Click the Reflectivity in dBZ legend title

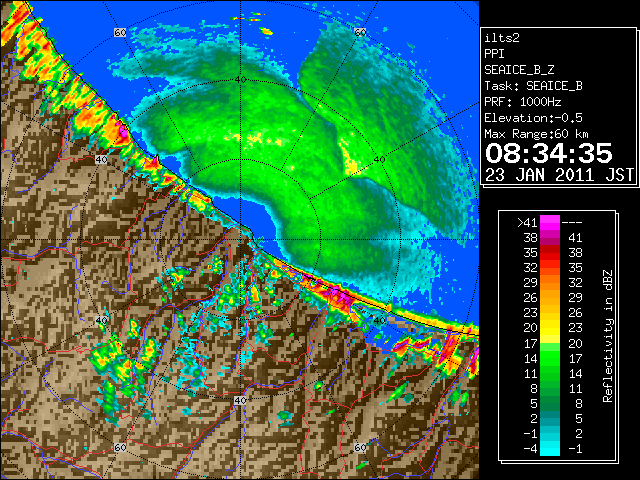(608, 336)
